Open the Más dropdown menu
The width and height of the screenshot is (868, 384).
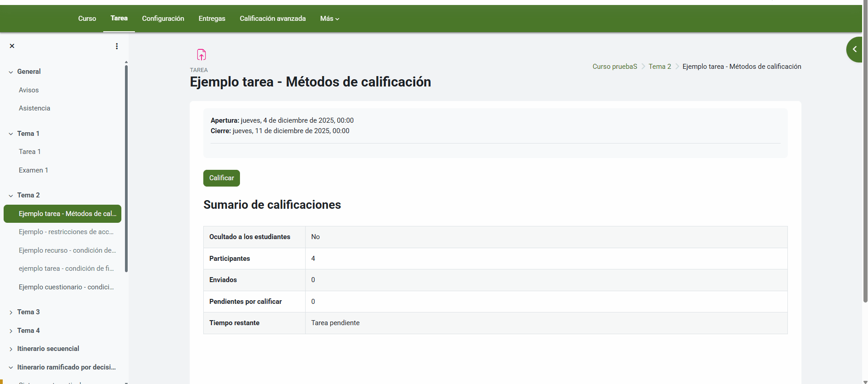coord(329,19)
